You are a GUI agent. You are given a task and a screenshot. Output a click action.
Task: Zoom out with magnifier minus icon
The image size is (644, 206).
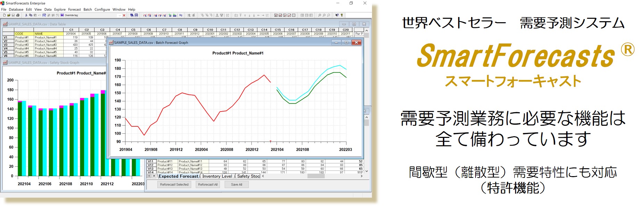coord(324,15)
